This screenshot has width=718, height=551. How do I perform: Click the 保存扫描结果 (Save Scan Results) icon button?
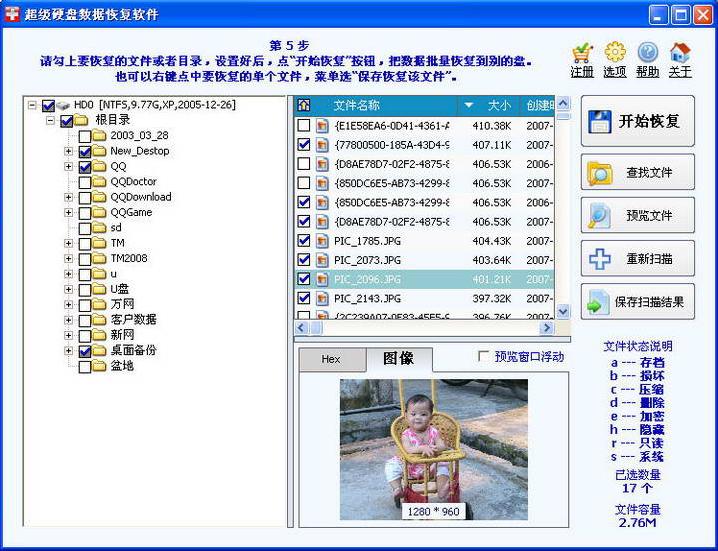pos(637,302)
